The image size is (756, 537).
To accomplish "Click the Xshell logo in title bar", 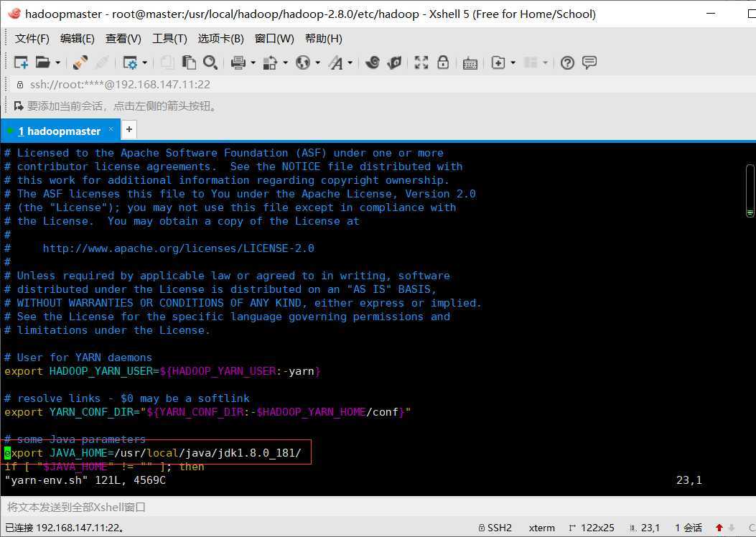I will tap(14, 14).
